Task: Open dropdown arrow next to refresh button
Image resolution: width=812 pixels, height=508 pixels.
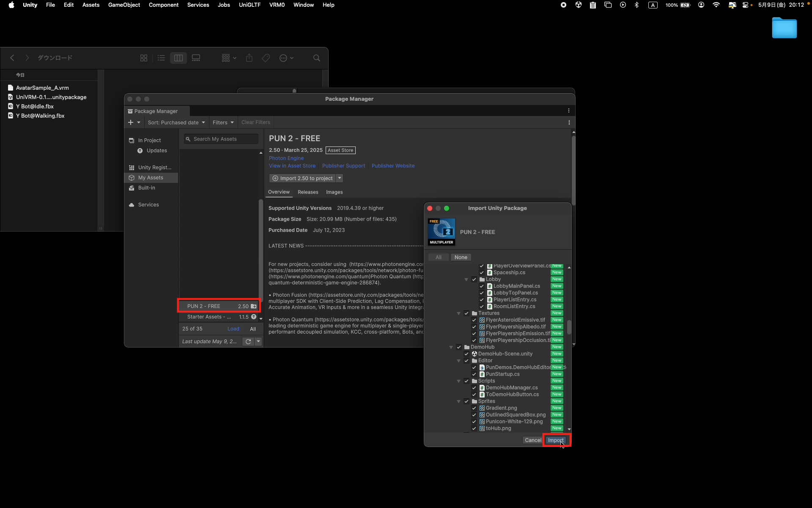Action: pyautogui.click(x=258, y=342)
